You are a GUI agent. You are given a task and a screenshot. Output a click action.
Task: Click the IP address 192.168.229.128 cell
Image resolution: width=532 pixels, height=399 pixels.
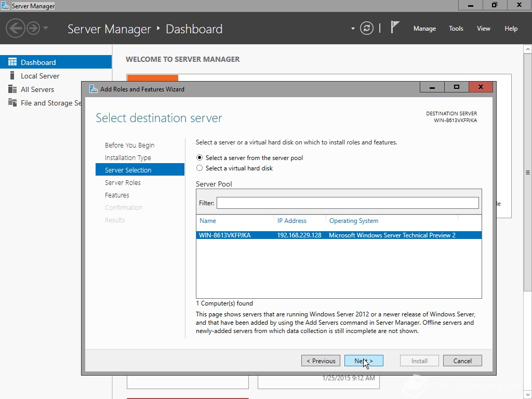click(299, 235)
